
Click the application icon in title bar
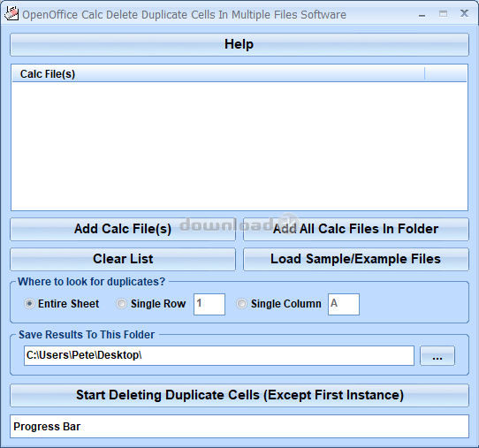[x=11, y=14]
